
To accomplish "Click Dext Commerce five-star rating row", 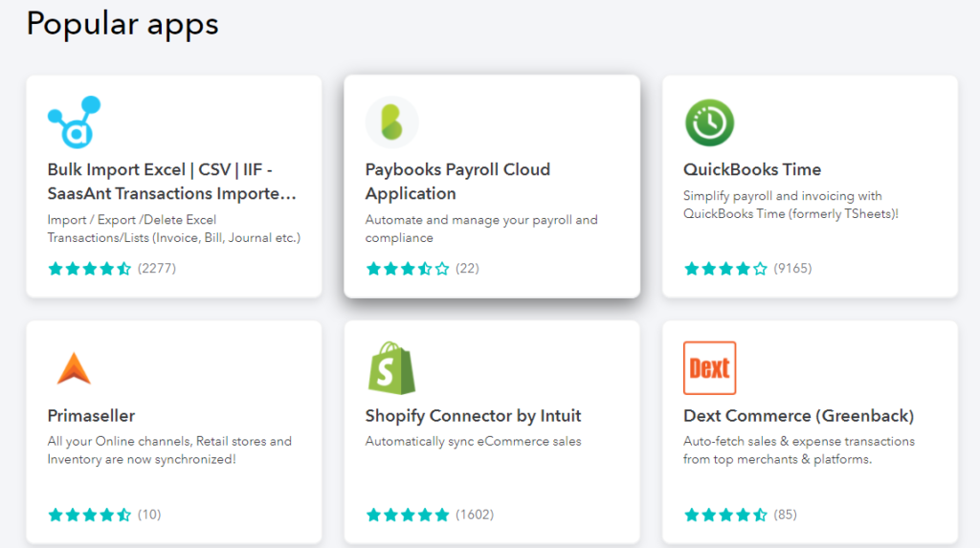I will click(725, 515).
